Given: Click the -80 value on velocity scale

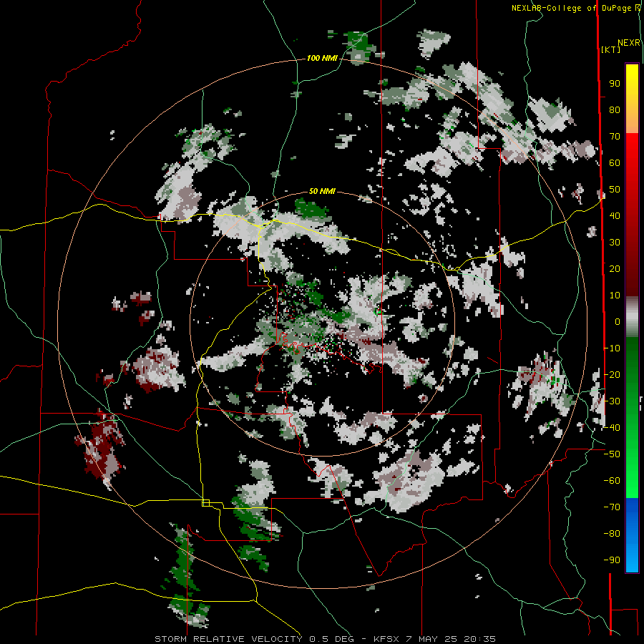Looking at the screenshot, I should pyautogui.click(x=612, y=534).
